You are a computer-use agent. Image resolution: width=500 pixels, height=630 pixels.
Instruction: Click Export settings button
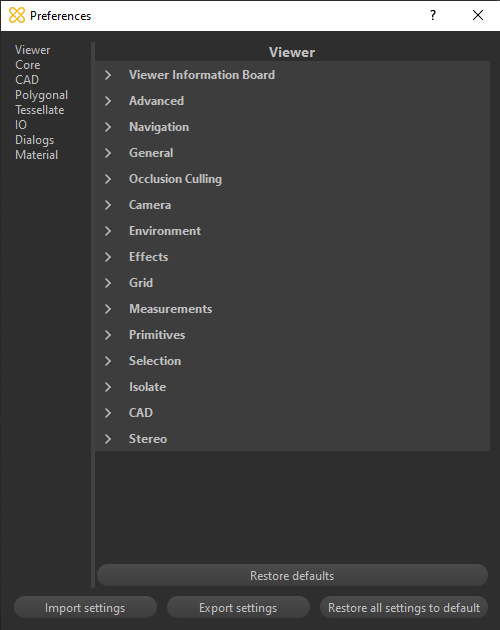(x=238, y=608)
